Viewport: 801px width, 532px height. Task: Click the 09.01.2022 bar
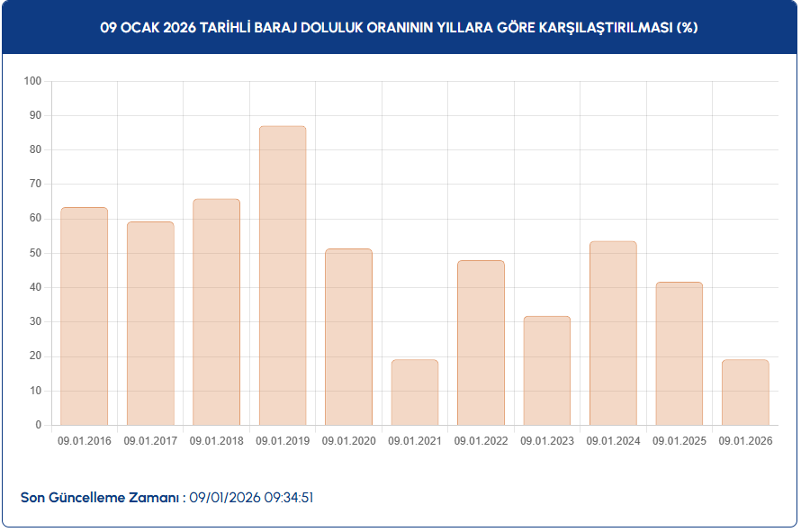pos(481,343)
